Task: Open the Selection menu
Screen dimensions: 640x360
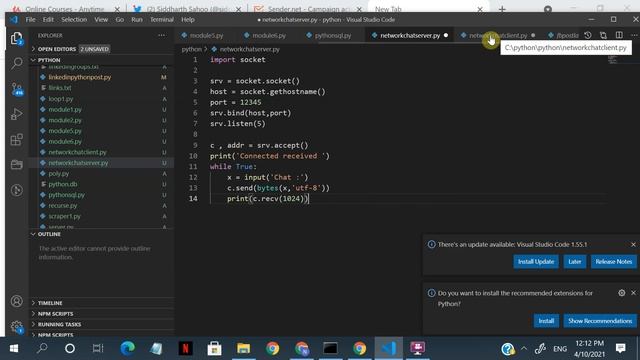Action: tap(74, 19)
